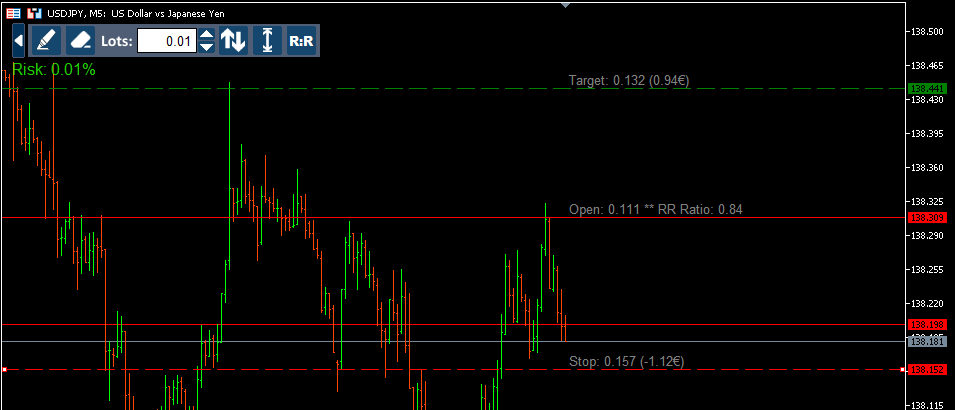Image resolution: width=955 pixels, height=410 pixels.
Task: Click the green 138.441 target price tag
Action: click(x=926, y=88)
